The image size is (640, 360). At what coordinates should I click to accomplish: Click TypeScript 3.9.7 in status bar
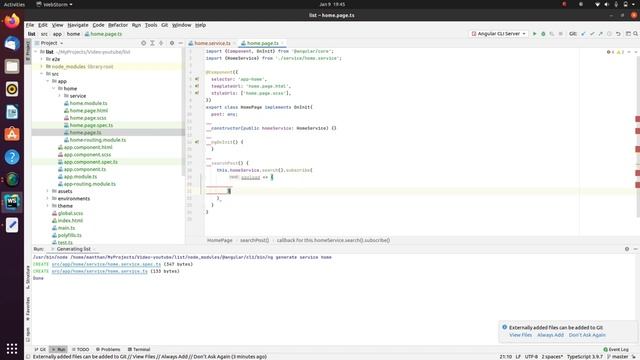tap(585, 357)
